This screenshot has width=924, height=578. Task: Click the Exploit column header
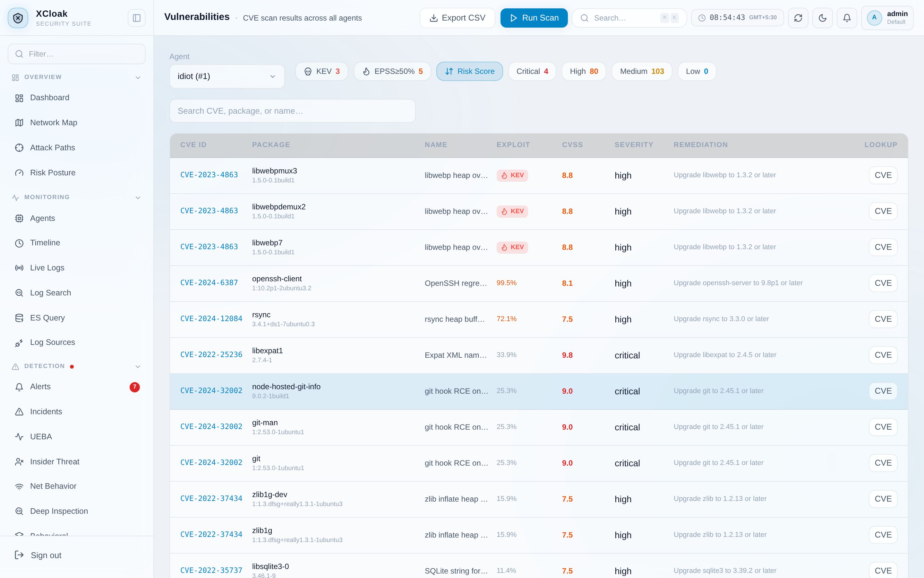pyautogui.click(x=513, y=145)
